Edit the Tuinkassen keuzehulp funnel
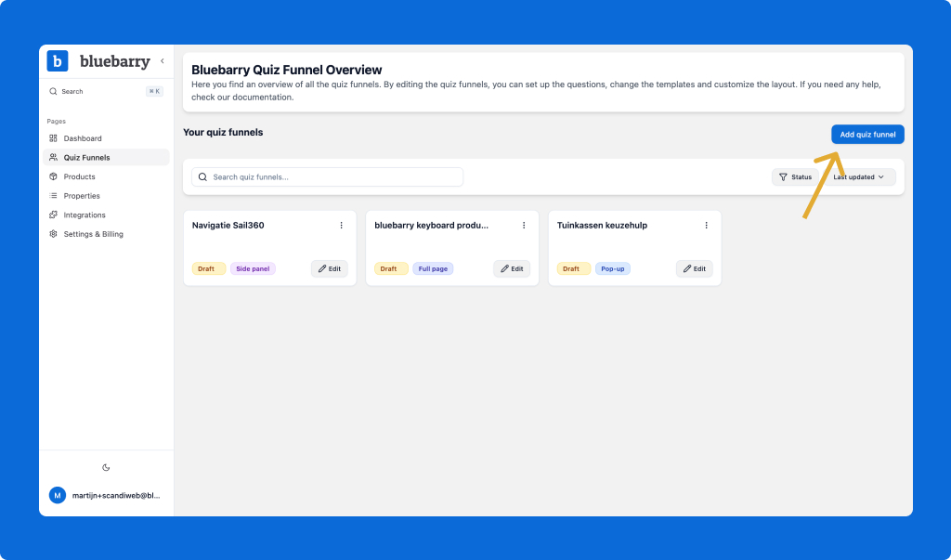 (x=695, y=267)
